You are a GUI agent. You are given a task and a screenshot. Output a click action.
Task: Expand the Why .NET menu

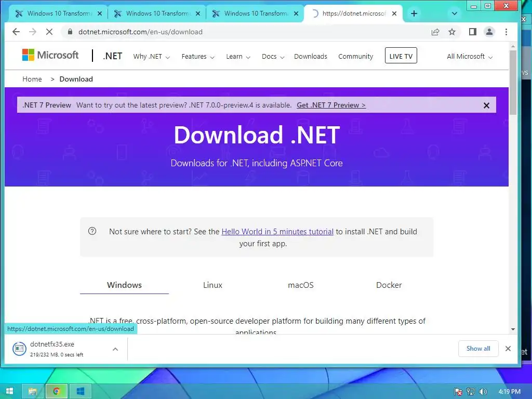[x=151, y=56]
